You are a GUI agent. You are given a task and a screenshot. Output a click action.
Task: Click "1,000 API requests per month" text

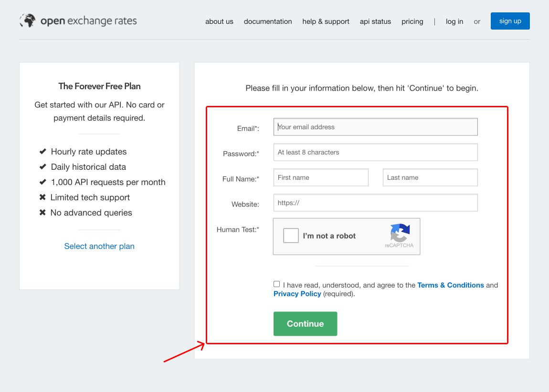[x=108, y=182]
